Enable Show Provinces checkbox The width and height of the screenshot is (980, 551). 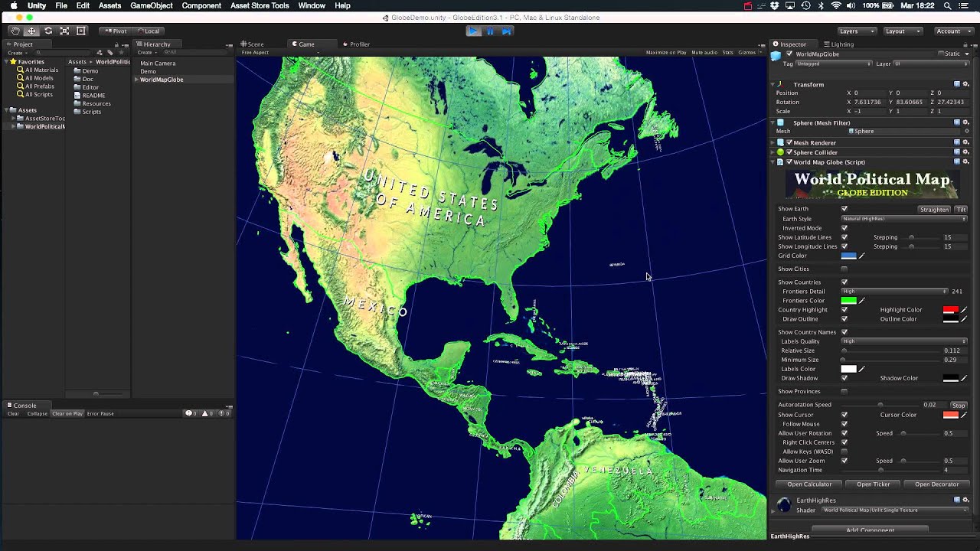coord(844,391)
